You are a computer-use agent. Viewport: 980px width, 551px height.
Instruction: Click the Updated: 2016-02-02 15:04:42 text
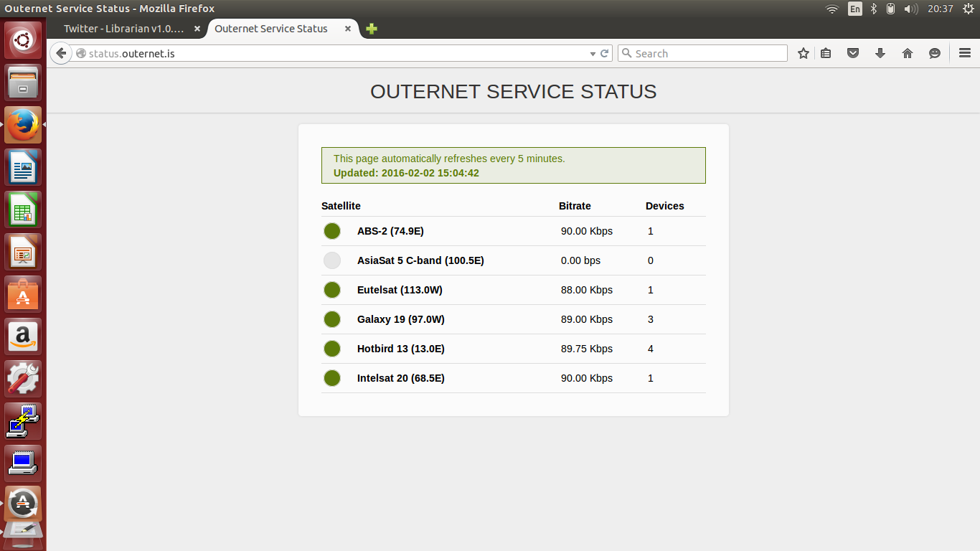coord(406,173)
